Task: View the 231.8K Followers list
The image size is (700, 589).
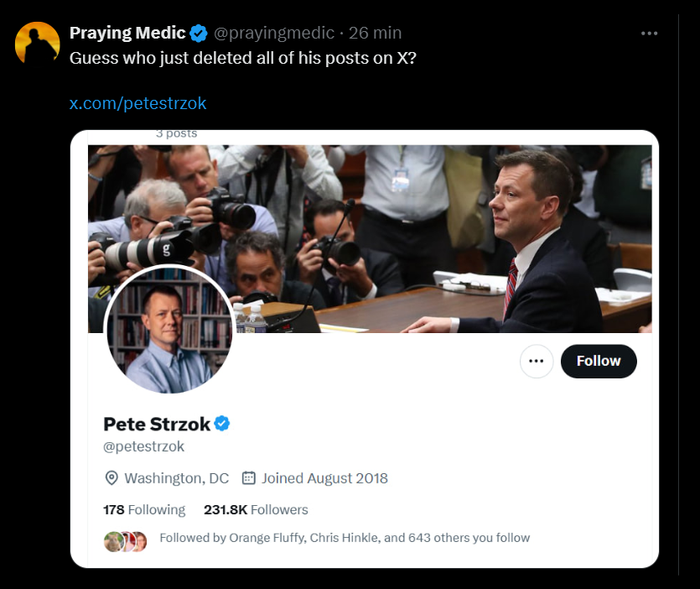Action: [x=256, y=509]
